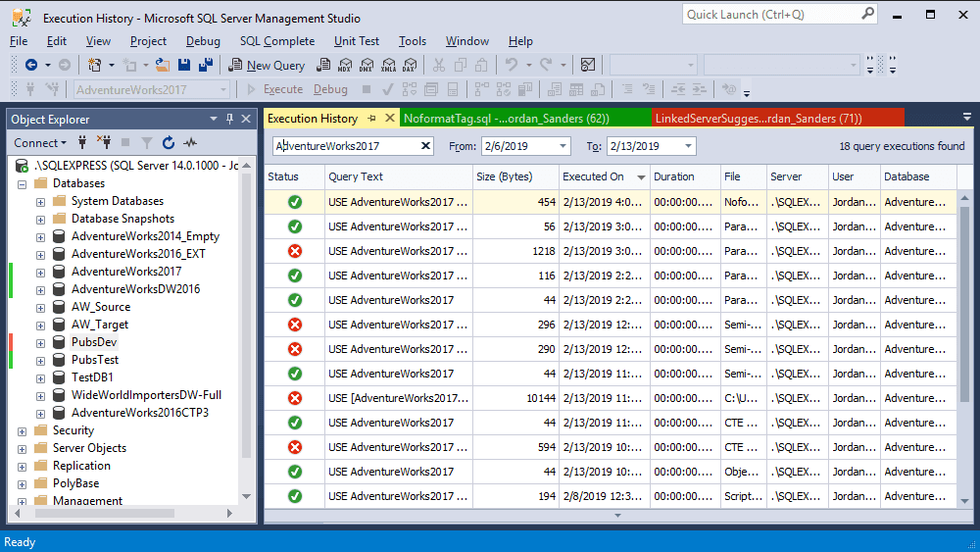The image size is (980, 552).
Task: Click the failed status icon in the 1218 bytes row
Action: point(295,251)
